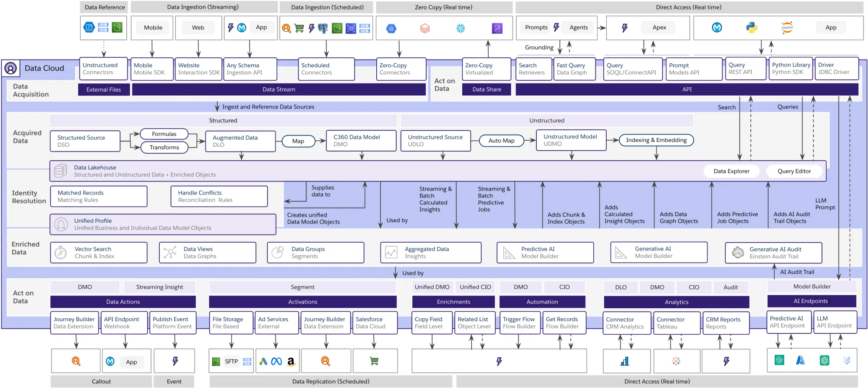Click the Jupyter logo icon
This screenshot has height=389, width=868.
787,27
